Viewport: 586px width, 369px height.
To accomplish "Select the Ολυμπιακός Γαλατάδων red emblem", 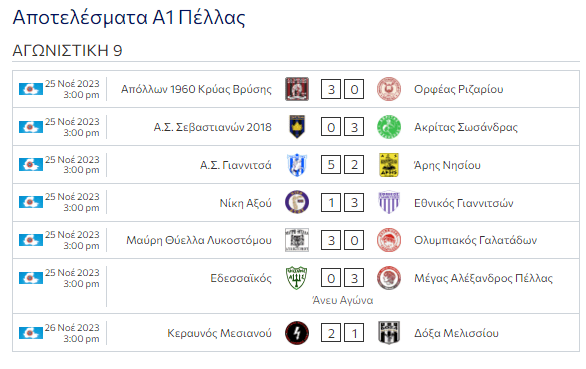I will pyautogui.click(x=389, y=240).
